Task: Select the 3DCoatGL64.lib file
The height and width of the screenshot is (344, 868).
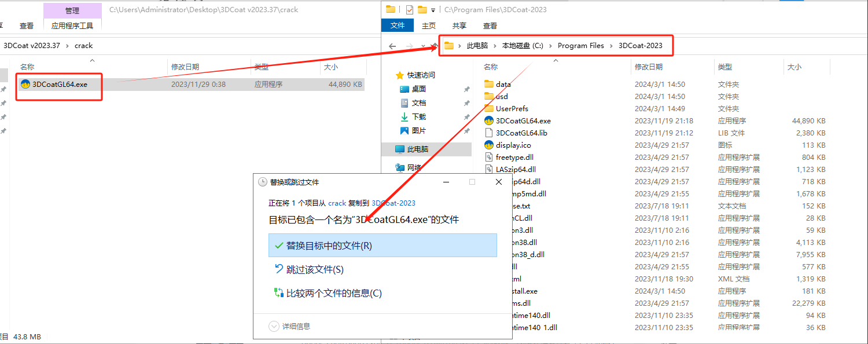Action: pyautogui.click(x=521, y=133)
